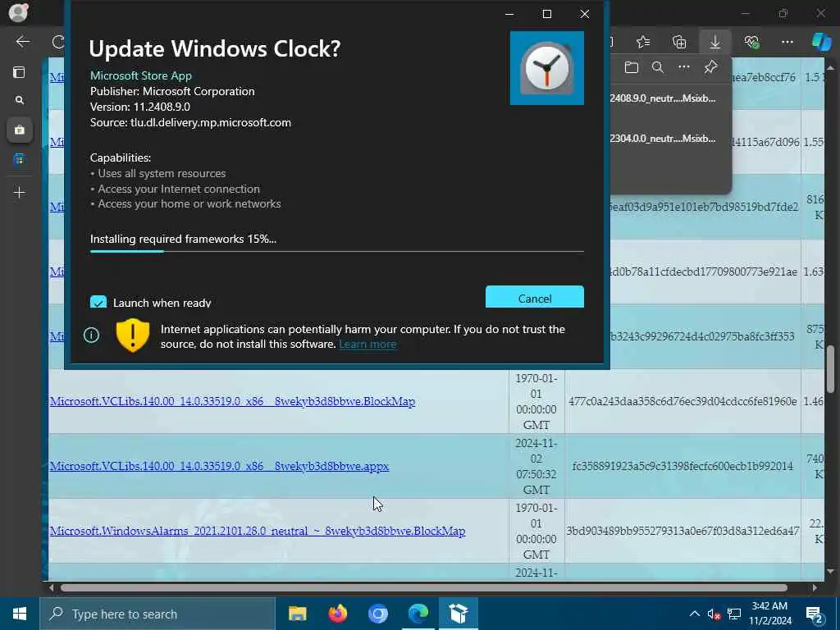Download VCLibs 14.0.33519.0 x86 BlockMap link
Image resolution: width=840 pixels, height=630 pixels.
coord(232,401)
